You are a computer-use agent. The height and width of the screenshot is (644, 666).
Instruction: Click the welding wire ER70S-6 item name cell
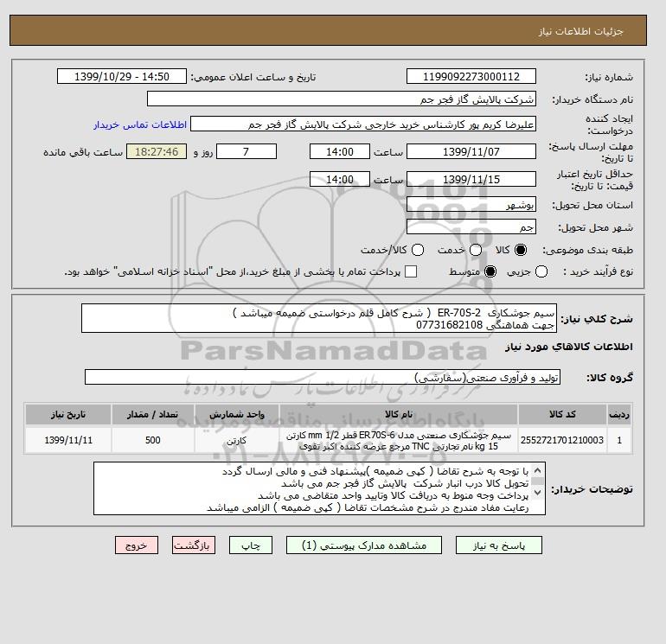point(399,440)
